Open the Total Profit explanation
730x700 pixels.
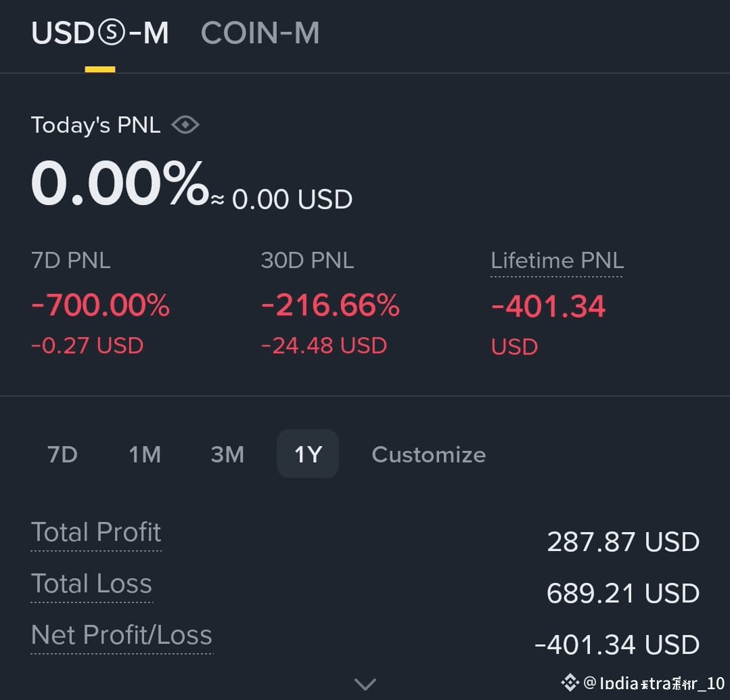(95, 532)
